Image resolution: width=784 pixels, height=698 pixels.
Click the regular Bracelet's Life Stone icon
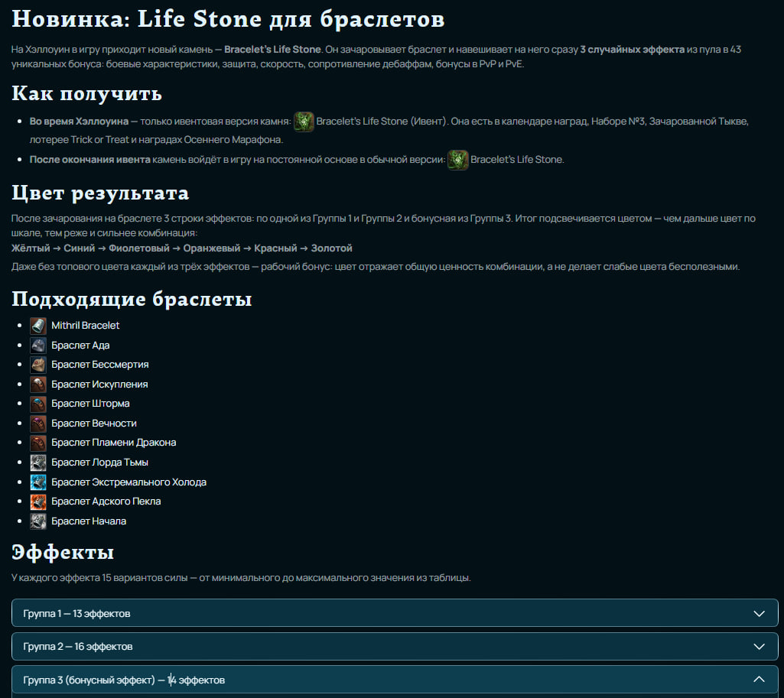point(457,160)
